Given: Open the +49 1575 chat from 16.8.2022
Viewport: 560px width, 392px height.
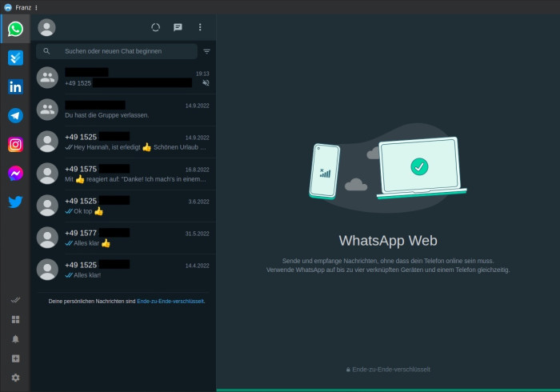Looking at the screenshot, I should coord(123,174).
